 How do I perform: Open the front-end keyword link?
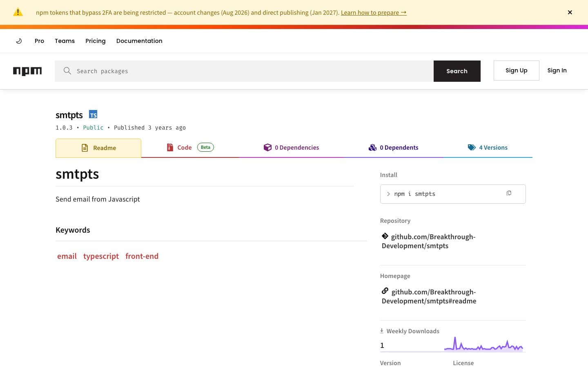coord(142,256)
